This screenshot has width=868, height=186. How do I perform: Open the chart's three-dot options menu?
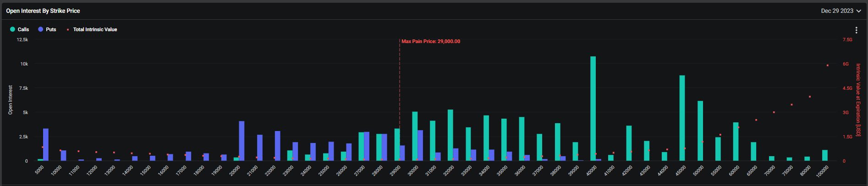click(x=856, y=30)
